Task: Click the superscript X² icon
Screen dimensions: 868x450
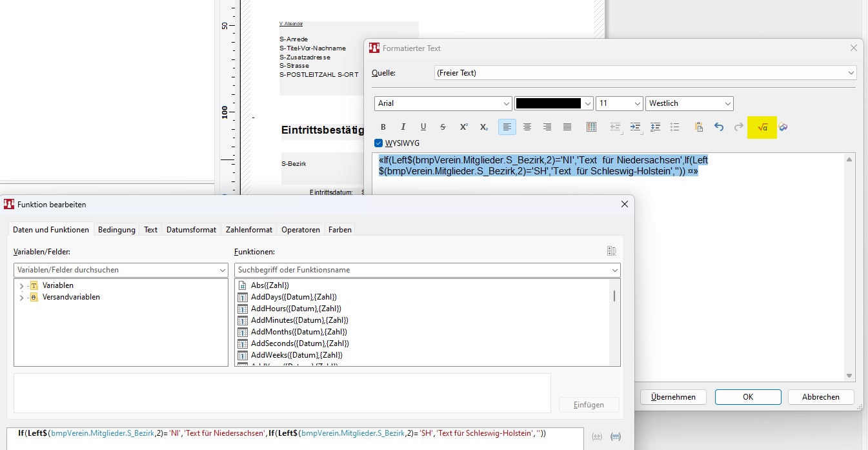Action: [463, 127]
